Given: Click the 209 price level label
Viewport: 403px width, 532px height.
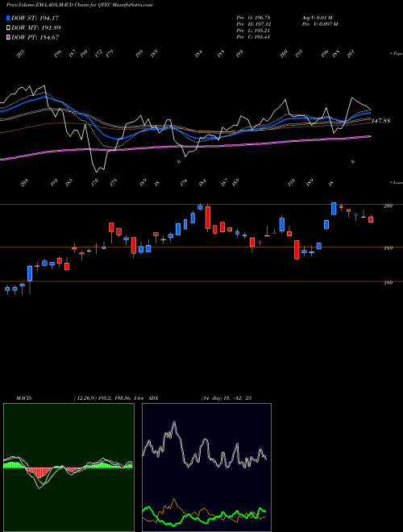Looking at the screenshot, I should click(x=388, y=206).
